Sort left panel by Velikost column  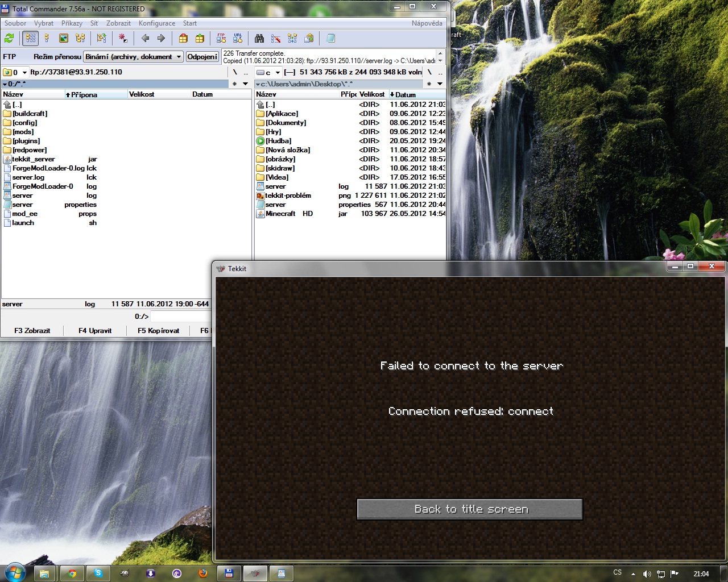coord(159,94)
